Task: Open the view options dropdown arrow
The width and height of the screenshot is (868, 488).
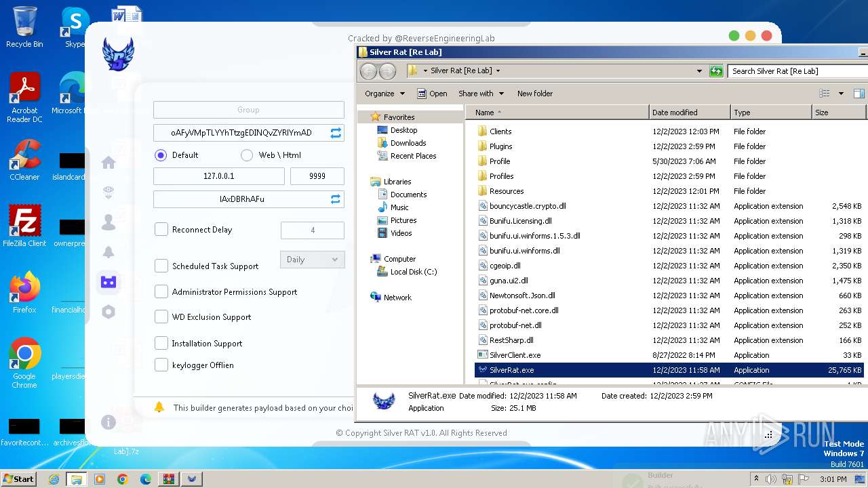Action: click(841, 94)
